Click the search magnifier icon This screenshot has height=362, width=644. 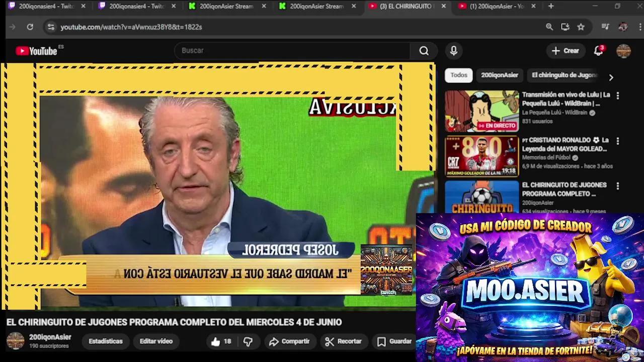pos(423,50)
